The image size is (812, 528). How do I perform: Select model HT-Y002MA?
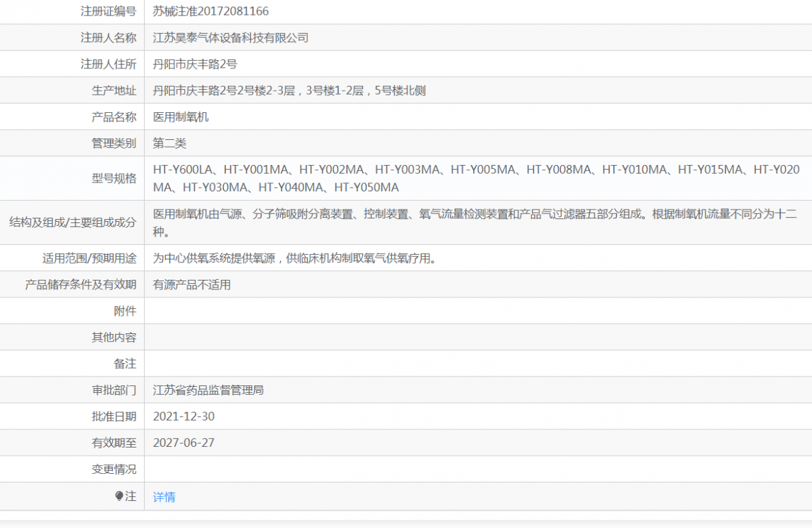332,170
